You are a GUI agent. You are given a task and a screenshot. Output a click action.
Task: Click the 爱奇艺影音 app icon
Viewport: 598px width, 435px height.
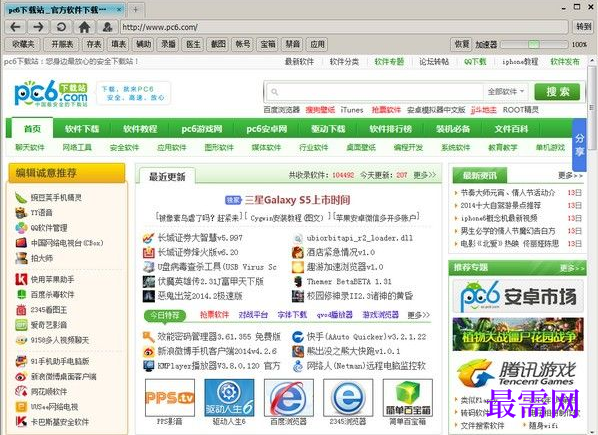point(21,325)
